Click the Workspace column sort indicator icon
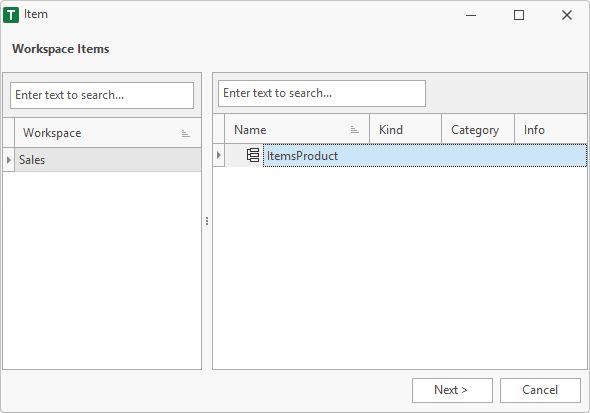The image size is (590, 413). 186,133
